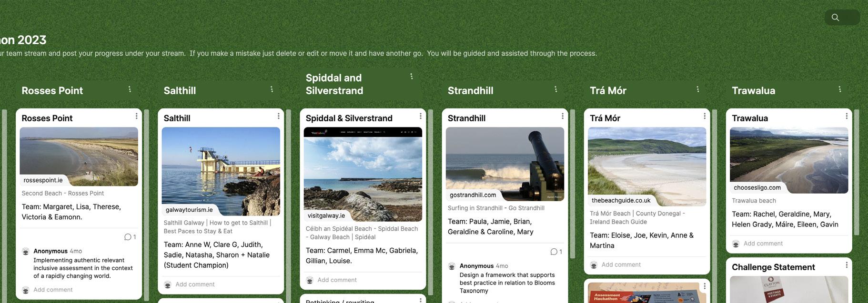The width and height of the screenshot is (868, 303).
Task: Open options for the Rethinking / rewriting post
Action: pyautogui.click(x=420, y=300)
